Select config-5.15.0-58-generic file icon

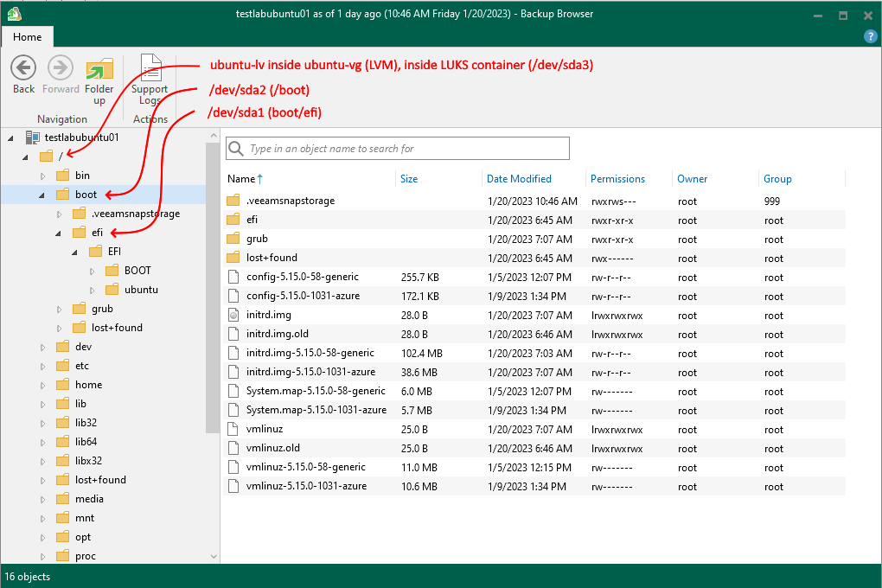click(x=233, y=277)
